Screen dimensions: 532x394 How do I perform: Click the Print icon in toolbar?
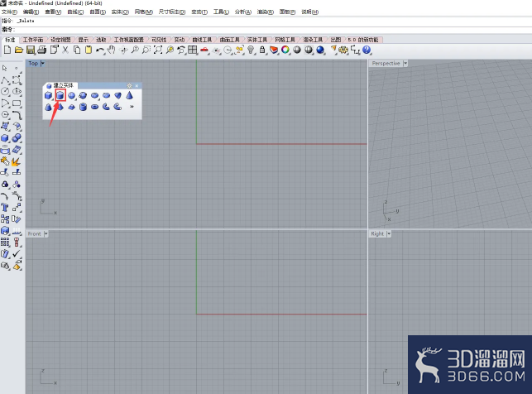point(42,50)
